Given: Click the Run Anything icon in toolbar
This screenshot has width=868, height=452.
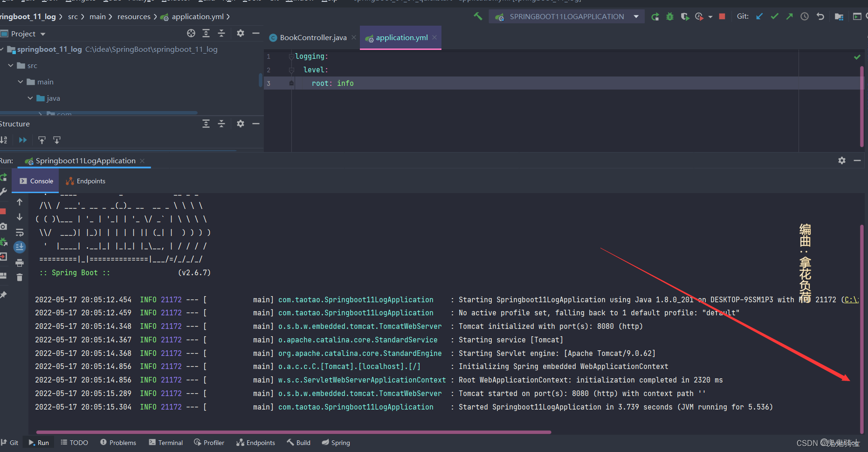Looking at the screenshot, I should (x=857, y=16).
